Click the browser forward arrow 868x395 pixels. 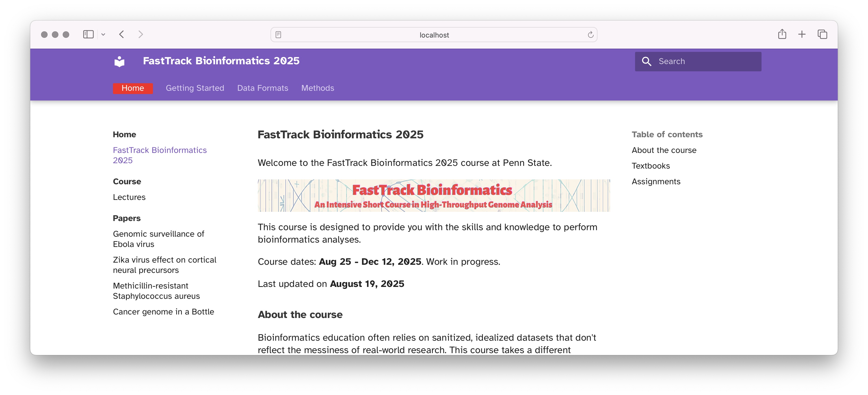(x=141, y=34)
